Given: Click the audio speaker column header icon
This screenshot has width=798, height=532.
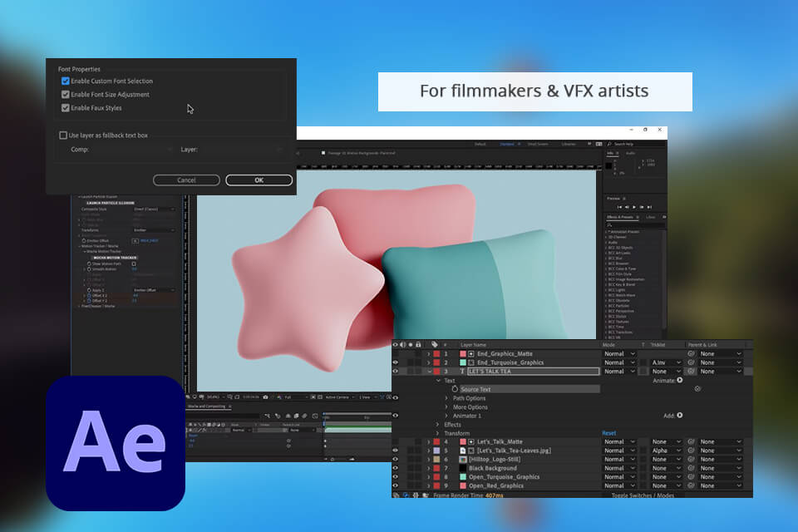Looking at the screenshot, I should point(402,345).
